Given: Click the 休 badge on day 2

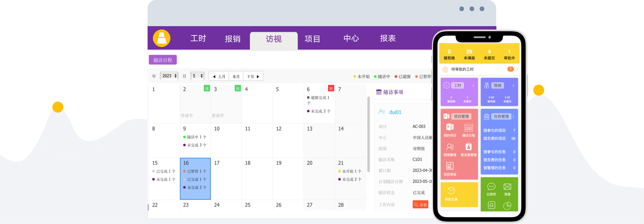Looking at the screenshot, I should 207,88.
